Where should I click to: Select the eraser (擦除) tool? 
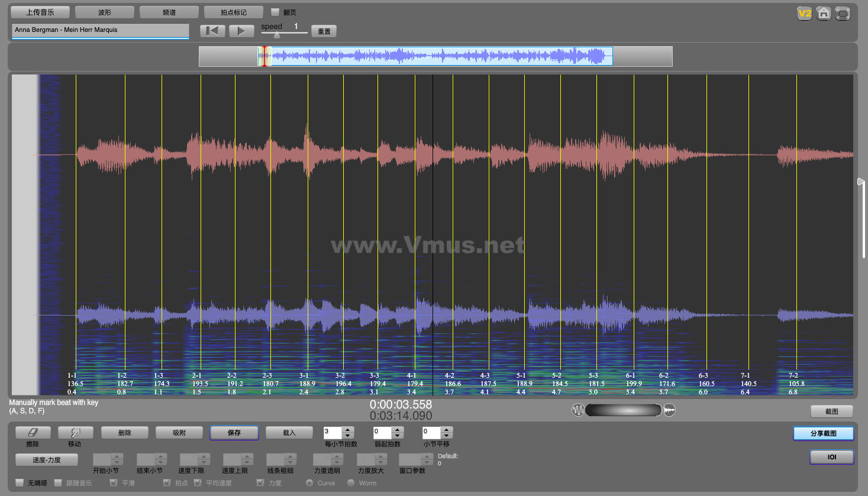point(33,433)
